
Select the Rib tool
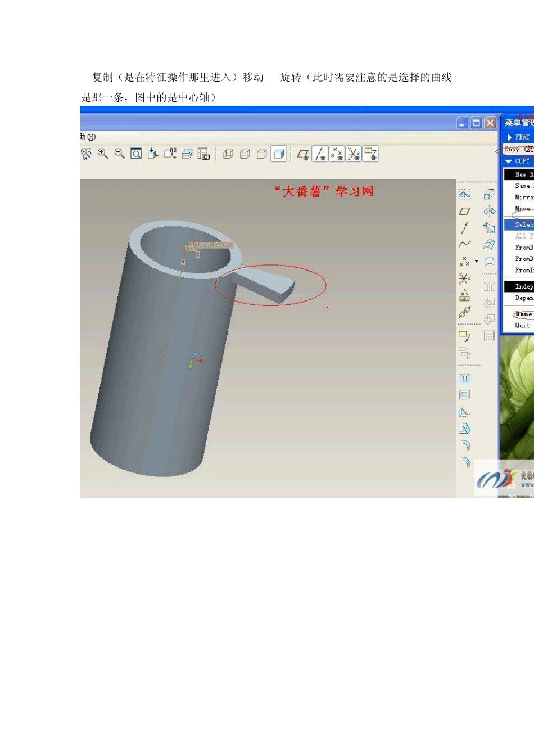[464, 412]
